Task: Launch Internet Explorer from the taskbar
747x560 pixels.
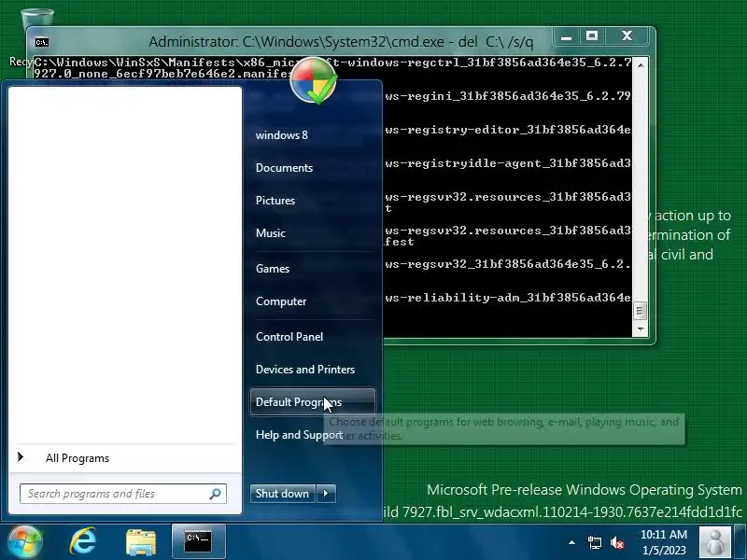Action: point(83,541)
